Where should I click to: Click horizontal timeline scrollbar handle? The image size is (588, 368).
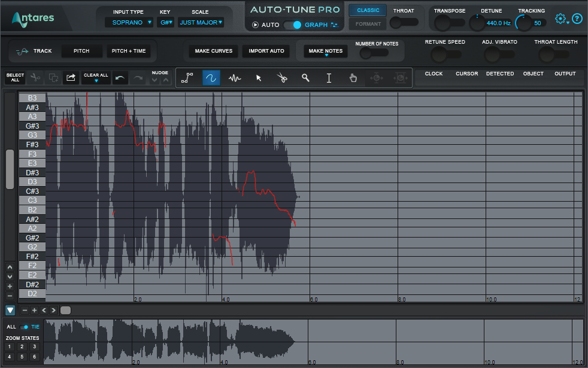coord(66,311)
